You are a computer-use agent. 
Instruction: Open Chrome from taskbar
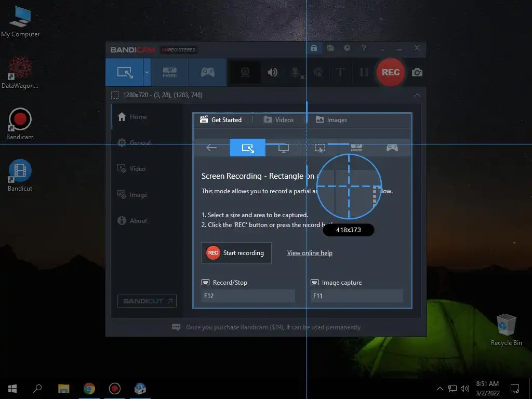click(x=89, y=389)
